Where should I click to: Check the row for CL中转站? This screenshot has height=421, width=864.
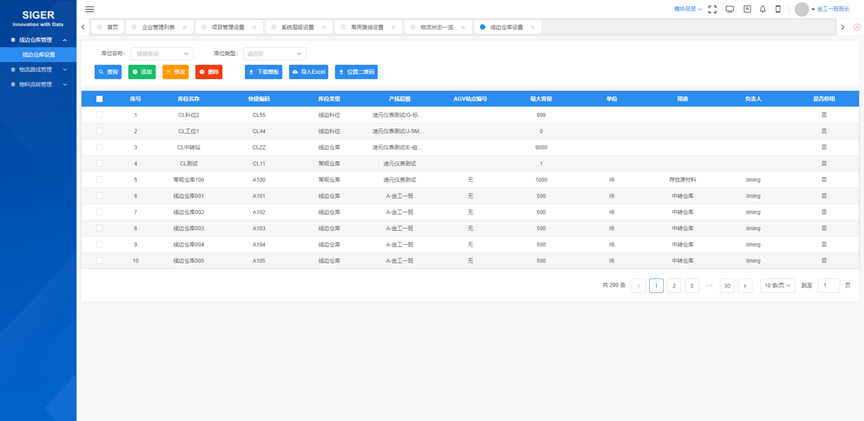click(x=99, y=147)
